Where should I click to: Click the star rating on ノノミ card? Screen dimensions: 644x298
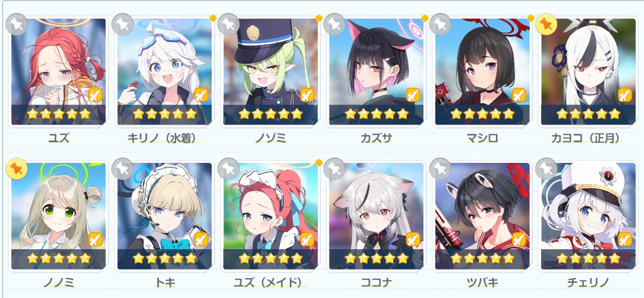point(58,258)
